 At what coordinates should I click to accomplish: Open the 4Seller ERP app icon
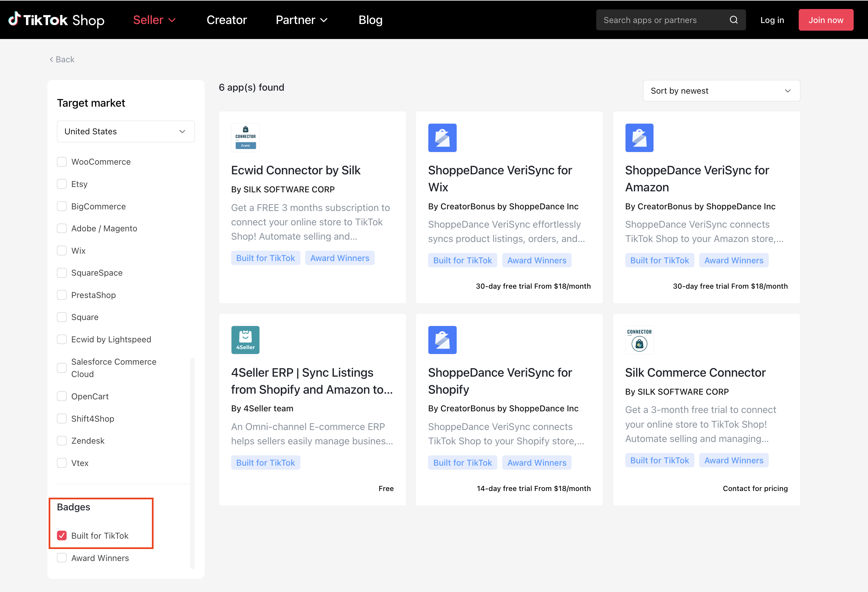[x=245, y=340]
